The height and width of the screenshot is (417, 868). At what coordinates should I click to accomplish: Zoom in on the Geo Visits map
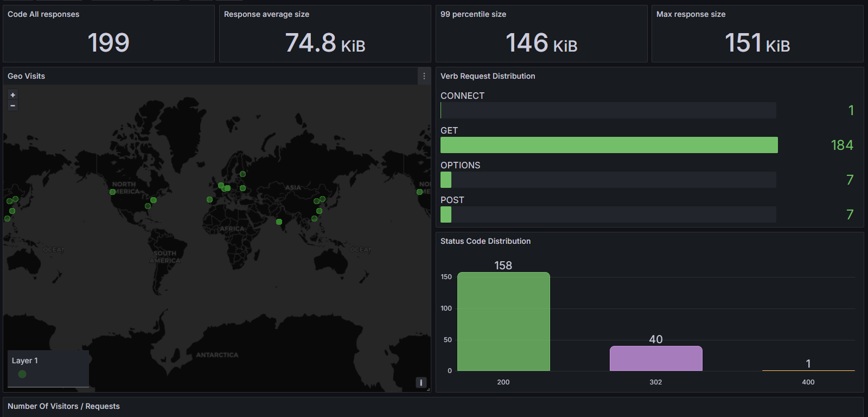pyautogui.click(x=13, y=95)
